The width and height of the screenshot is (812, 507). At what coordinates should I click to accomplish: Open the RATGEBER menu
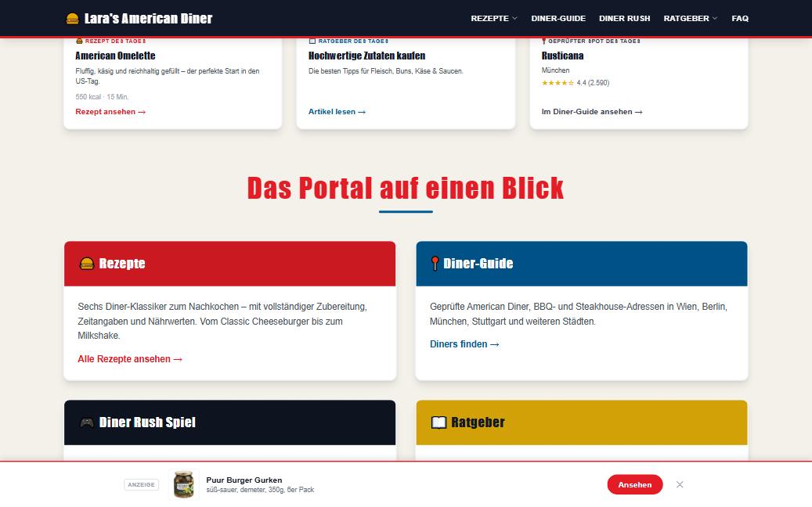pyautogui.click(x=691, y=18)
